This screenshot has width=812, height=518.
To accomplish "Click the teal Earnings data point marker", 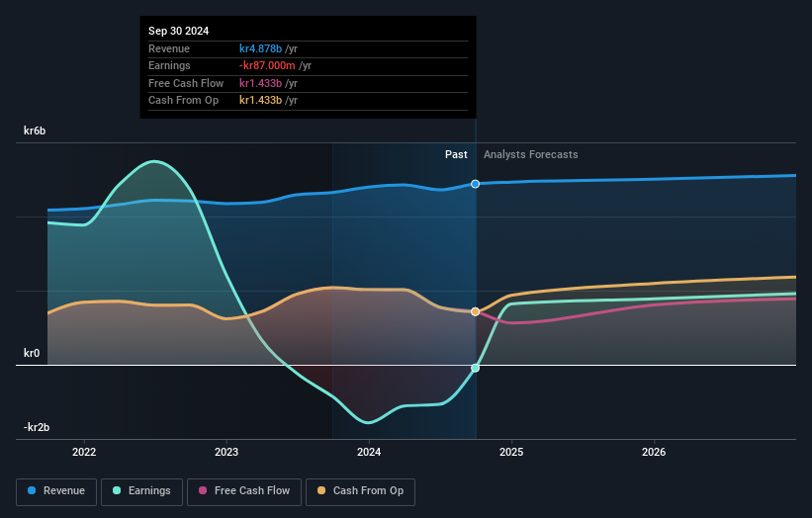I will (x=475, y=368).
